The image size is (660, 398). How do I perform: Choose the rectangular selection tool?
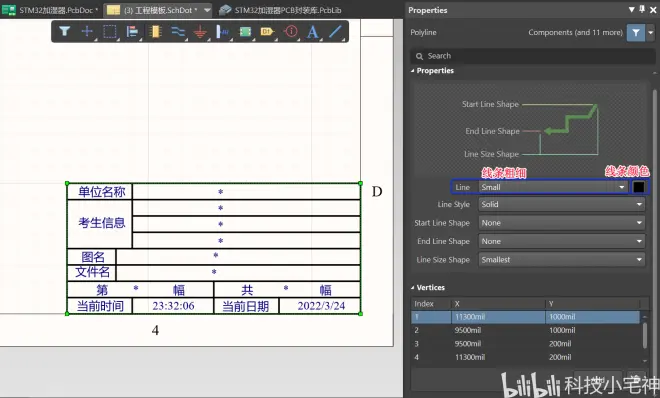[110, 32]
